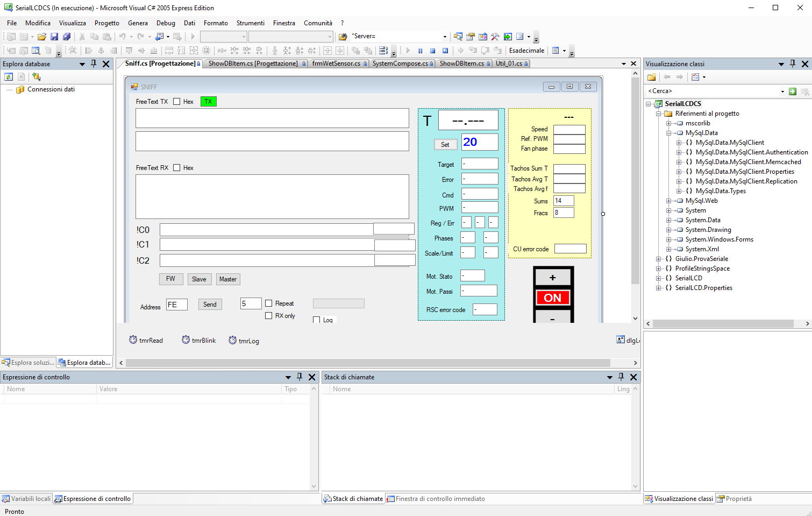
Task: Open the "Server=" find combo dropdown
Action: coord(445,37)
